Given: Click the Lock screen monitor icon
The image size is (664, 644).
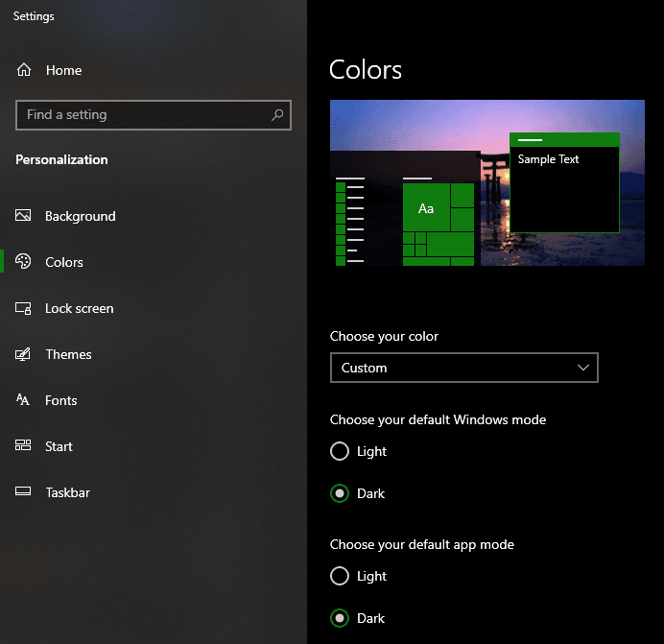Looking at the screenshot, I should 24,308.
